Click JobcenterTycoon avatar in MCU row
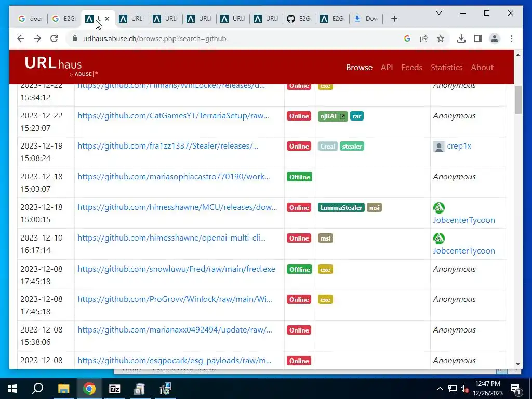This screenshot has height=399, width=532. 438,207
